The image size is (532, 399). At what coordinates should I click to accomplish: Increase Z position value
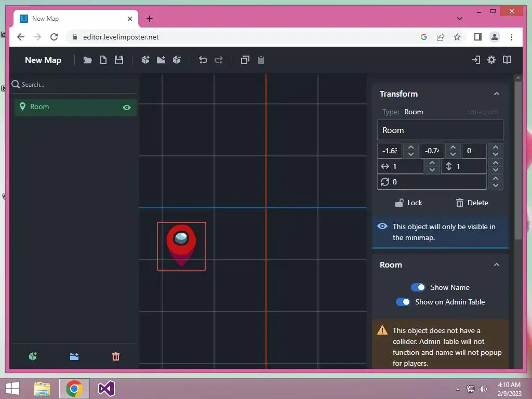tap(495, 147)
